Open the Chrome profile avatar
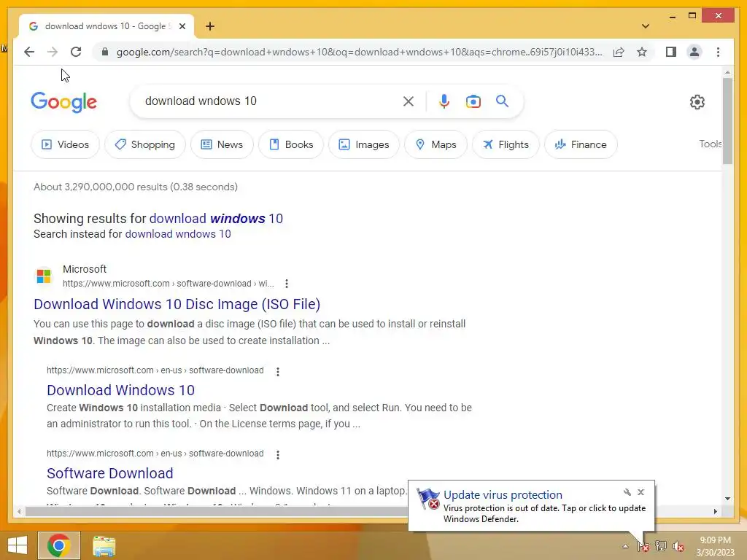 (x=694, y=52)
